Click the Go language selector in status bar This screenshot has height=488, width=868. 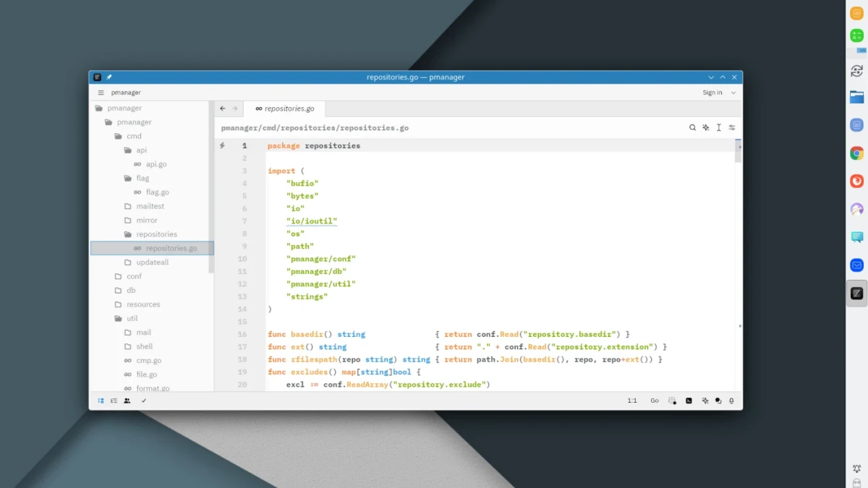tap(654, 401)
